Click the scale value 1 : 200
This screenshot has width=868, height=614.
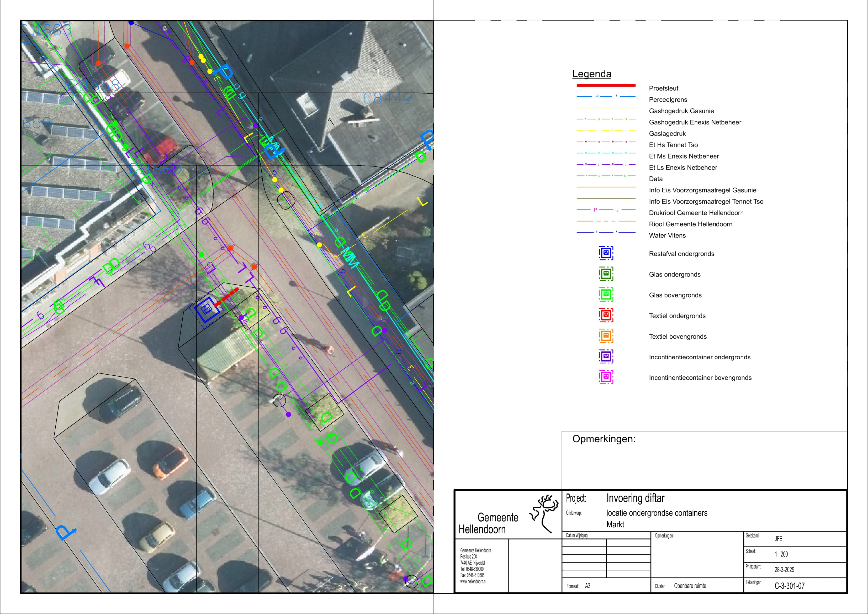pos(781,554)
